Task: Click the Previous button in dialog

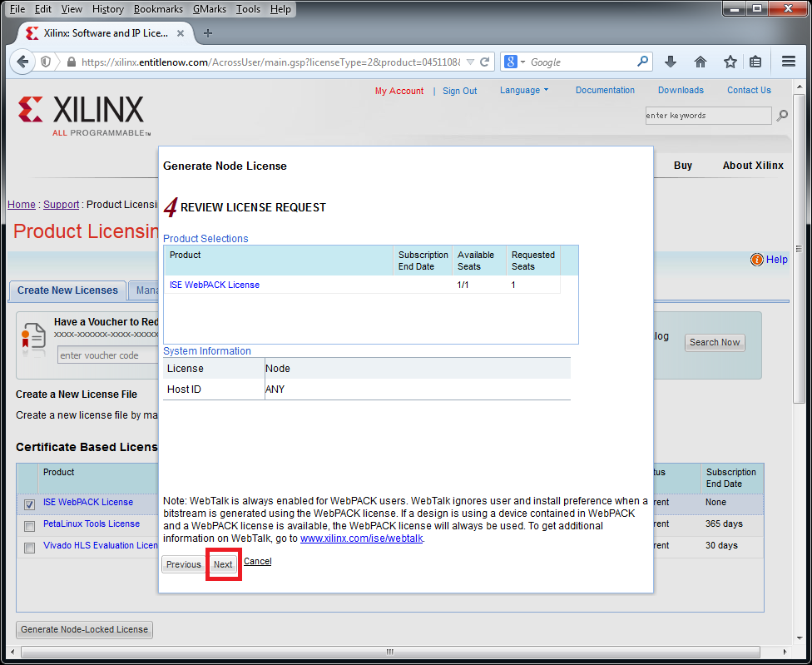Action: 183,564
